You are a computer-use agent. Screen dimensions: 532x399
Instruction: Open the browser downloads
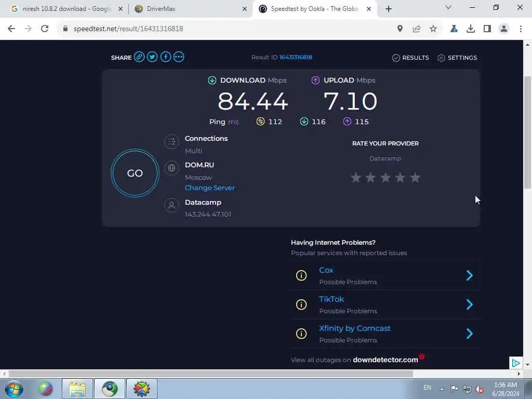tap(471, 29)
